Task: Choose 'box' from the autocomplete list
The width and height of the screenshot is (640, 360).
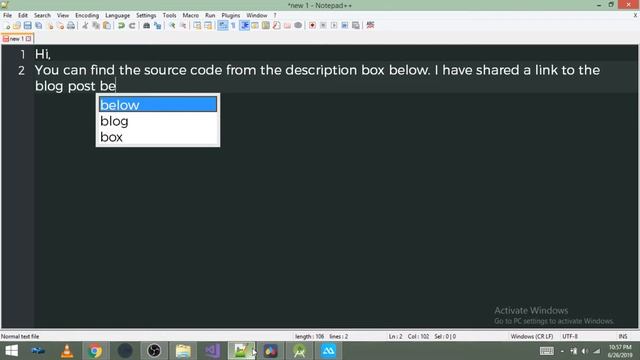Action: [158, 137]
